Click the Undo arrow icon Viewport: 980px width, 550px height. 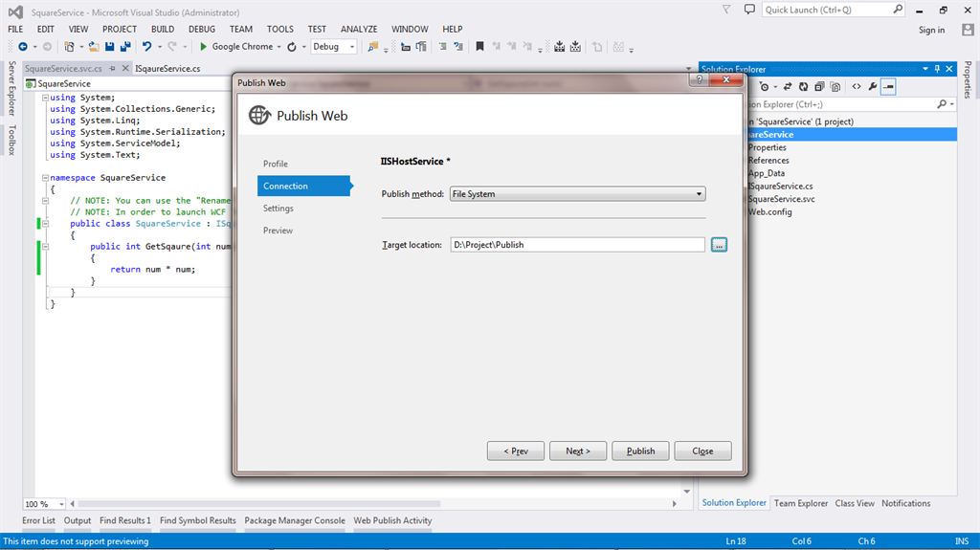pyautogui.click(x=146, y=47)
